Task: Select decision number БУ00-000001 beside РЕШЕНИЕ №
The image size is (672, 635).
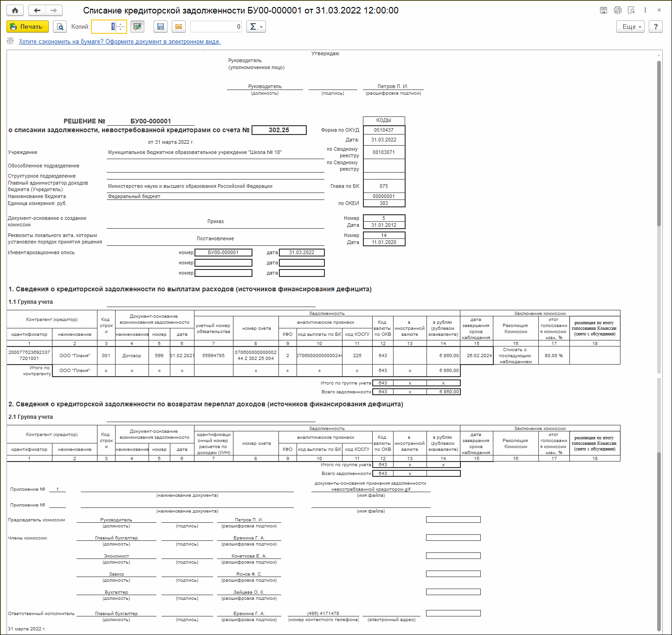Action: pos(151,121)
